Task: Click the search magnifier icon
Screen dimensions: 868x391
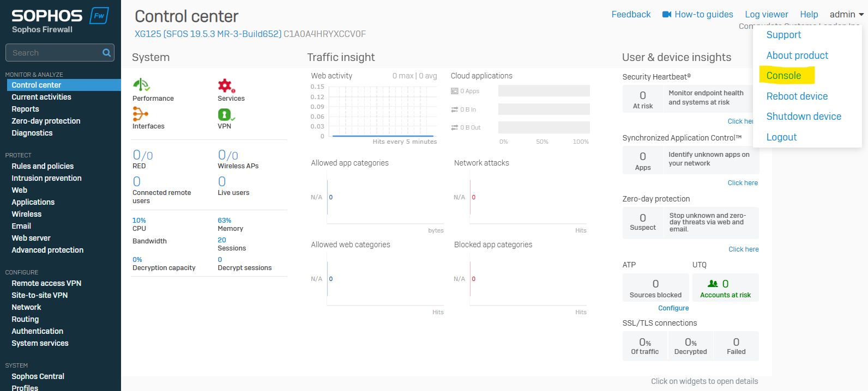Action: pyautogui.click(x=107, y=53)
